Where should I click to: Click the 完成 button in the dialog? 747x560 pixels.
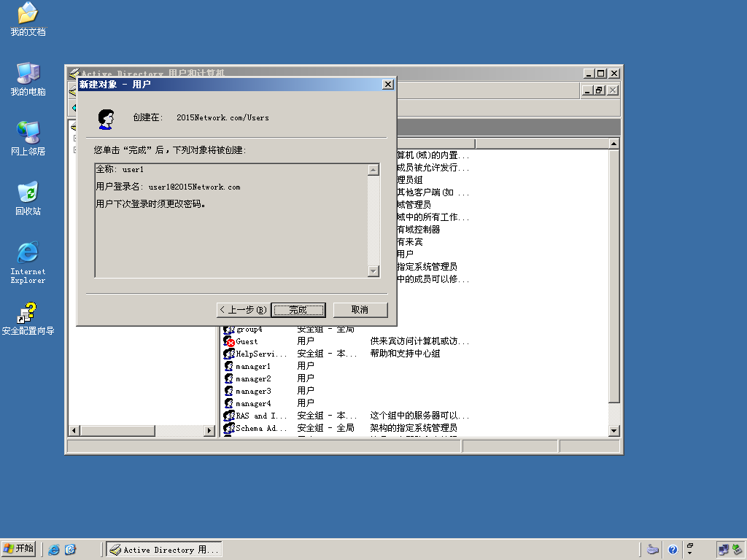298,310
